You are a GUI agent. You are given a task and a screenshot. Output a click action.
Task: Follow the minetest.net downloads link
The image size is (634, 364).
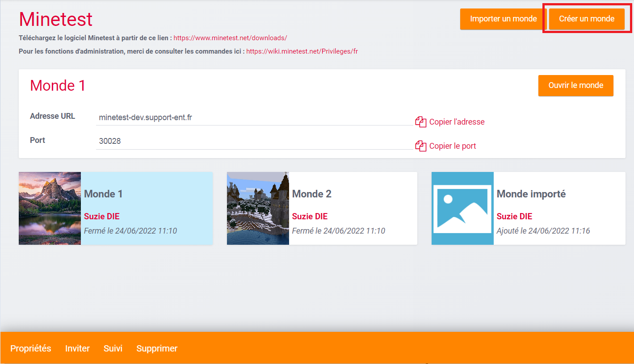(x=230, y=38)
